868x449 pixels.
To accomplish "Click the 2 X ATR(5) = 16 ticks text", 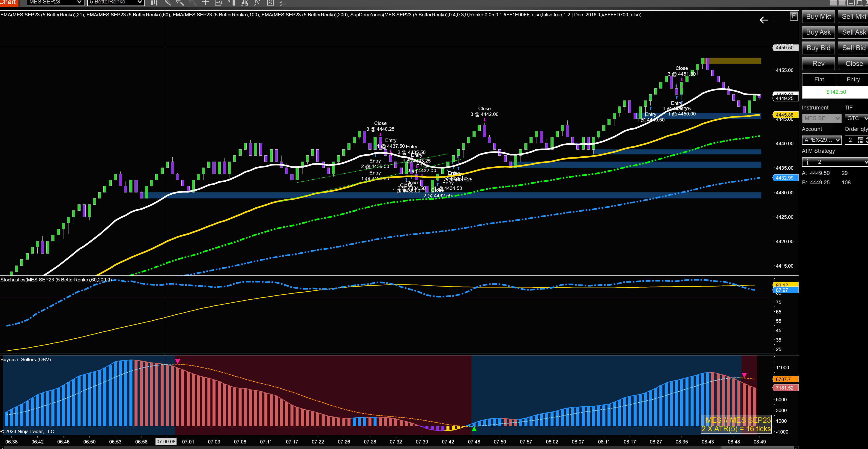I will pyautogui.click(x=736, y=429).
